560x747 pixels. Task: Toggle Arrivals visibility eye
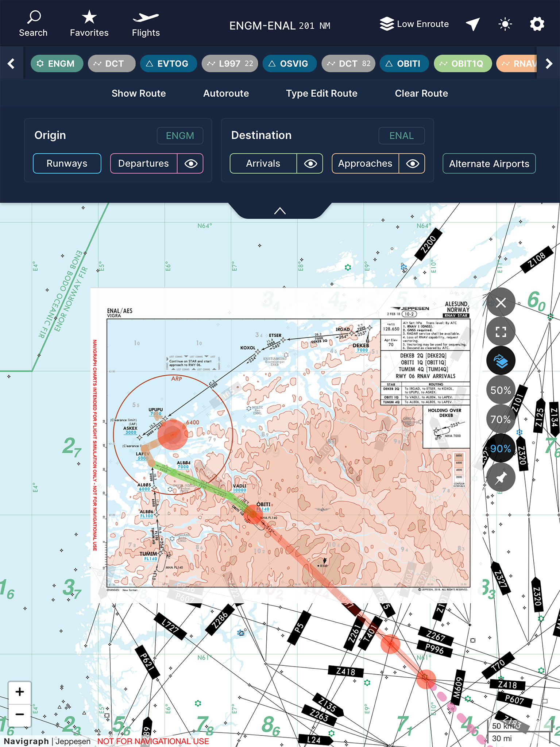click(310, 163)
